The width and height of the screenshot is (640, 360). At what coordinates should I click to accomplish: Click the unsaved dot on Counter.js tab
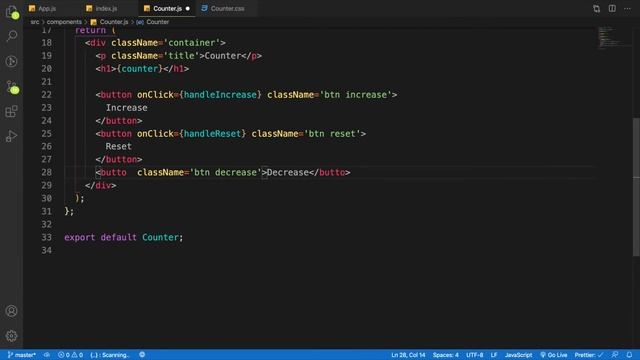tap(188, 8)
